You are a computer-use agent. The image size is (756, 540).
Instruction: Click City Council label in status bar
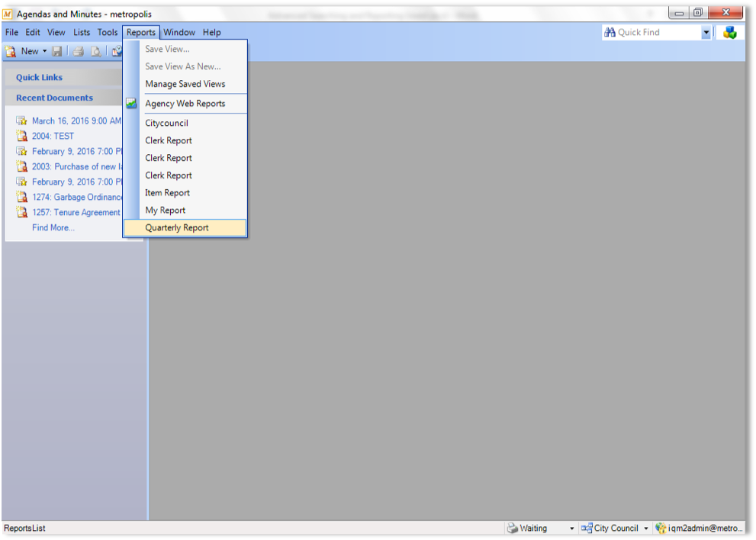pyautogui.click(x=616, y=528)
